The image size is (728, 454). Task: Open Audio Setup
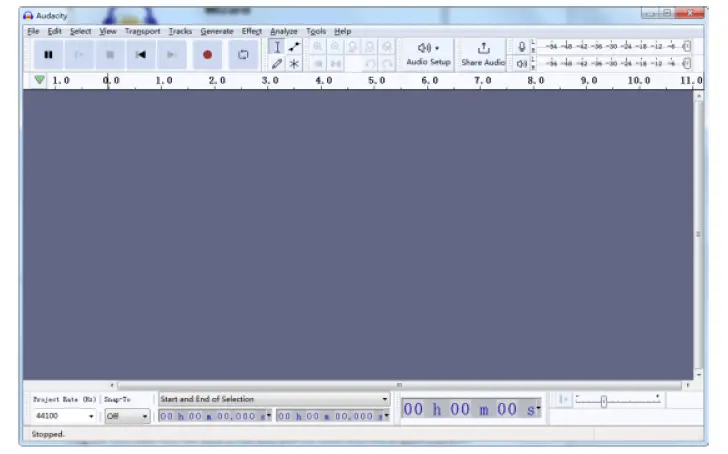pos(428,54)
